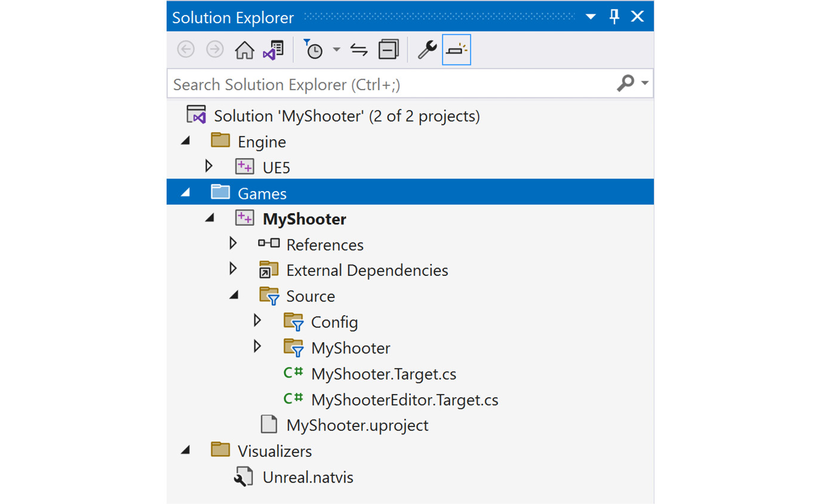Screen dimensions: 821x504
Task: Switch between solutions and folder views
Action: (x=273, y=50)
